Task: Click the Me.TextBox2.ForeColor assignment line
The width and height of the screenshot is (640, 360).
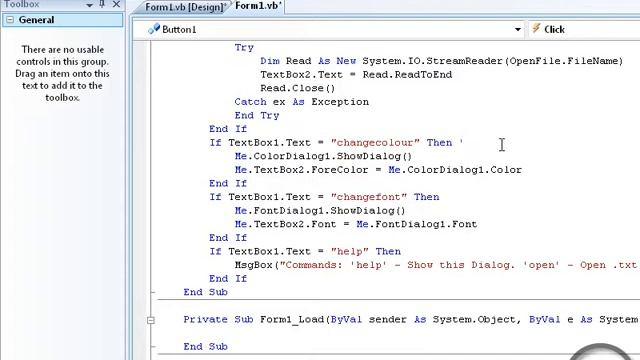Action: 378,170
